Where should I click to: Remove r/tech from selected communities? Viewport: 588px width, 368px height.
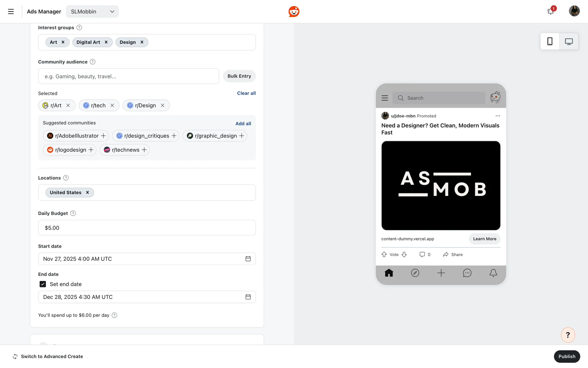click(x=112, y=105)
